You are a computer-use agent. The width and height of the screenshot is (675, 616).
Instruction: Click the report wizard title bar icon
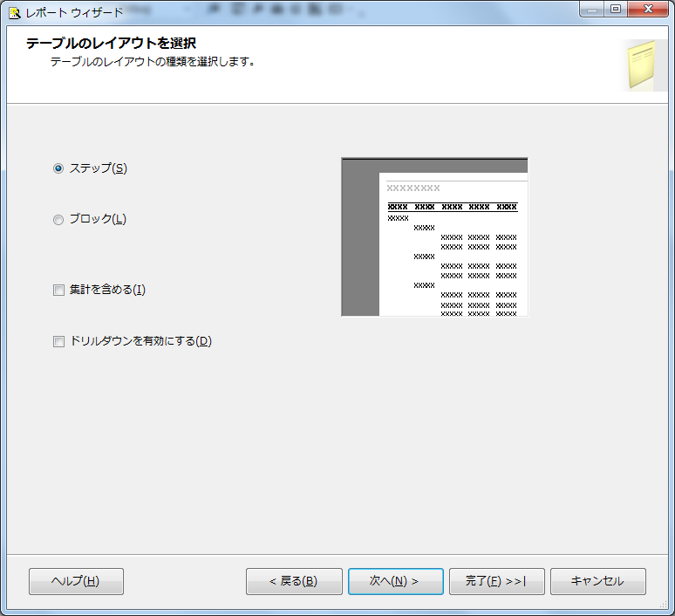15,13
